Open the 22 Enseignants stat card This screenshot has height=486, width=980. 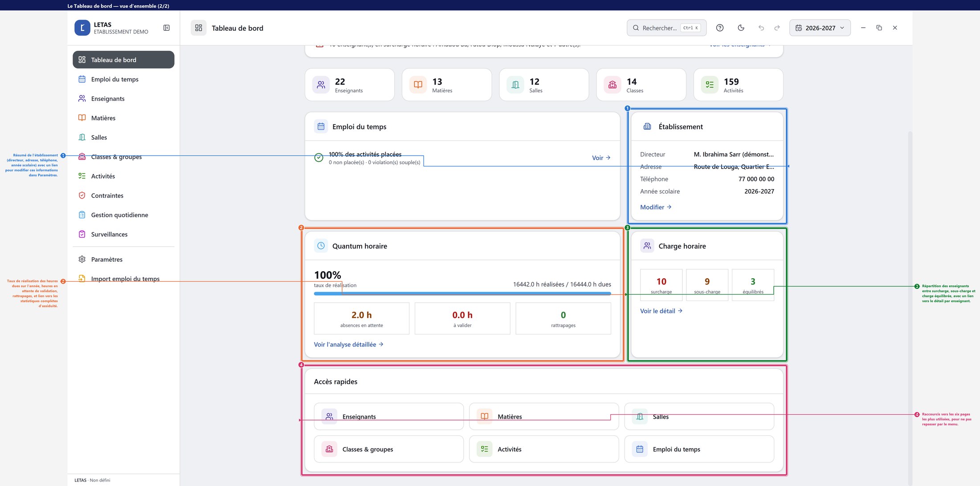(350, 85)
